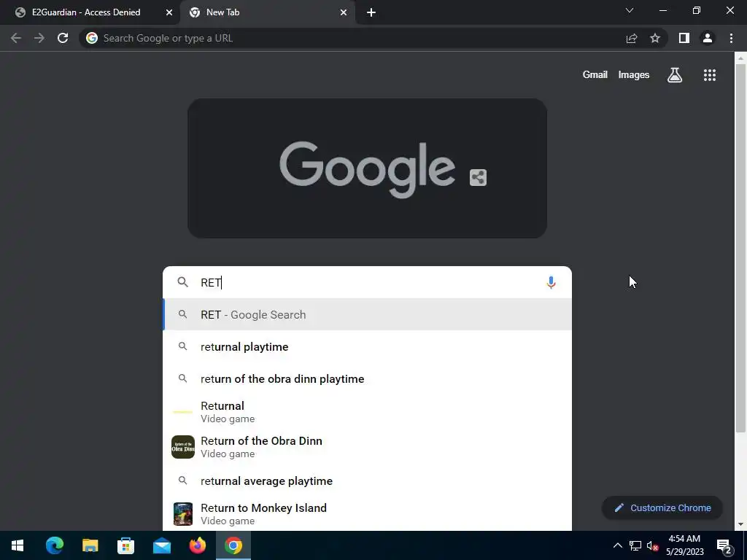Open Microsoft Store from taskbar

coord(125,545)
